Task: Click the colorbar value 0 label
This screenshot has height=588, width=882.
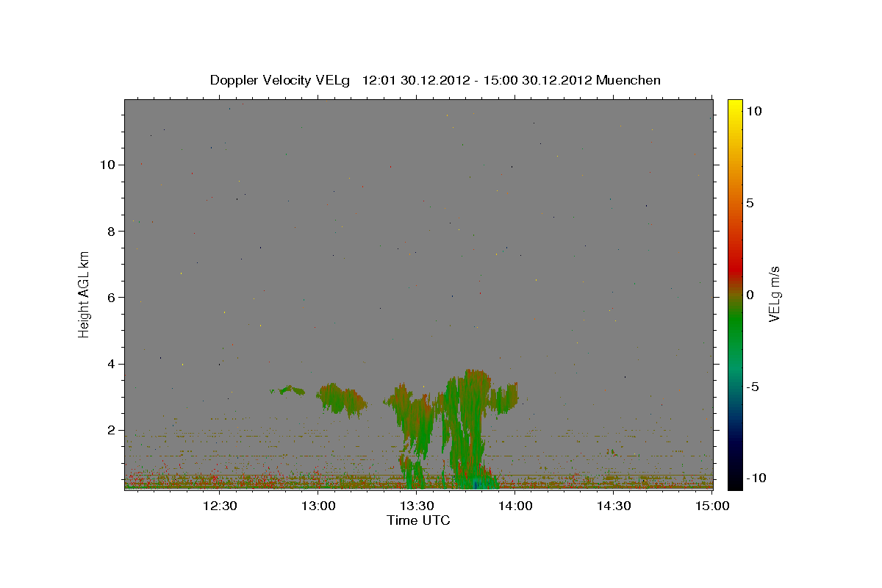Action: (x=750, y=295)
